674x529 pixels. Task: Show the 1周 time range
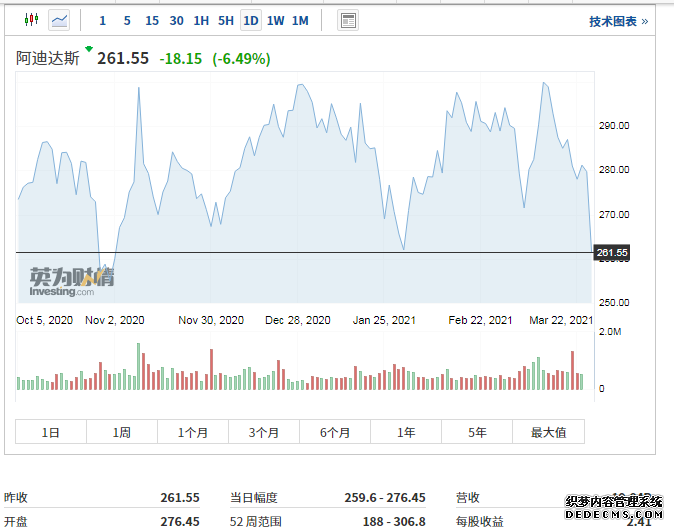[122, 432]
